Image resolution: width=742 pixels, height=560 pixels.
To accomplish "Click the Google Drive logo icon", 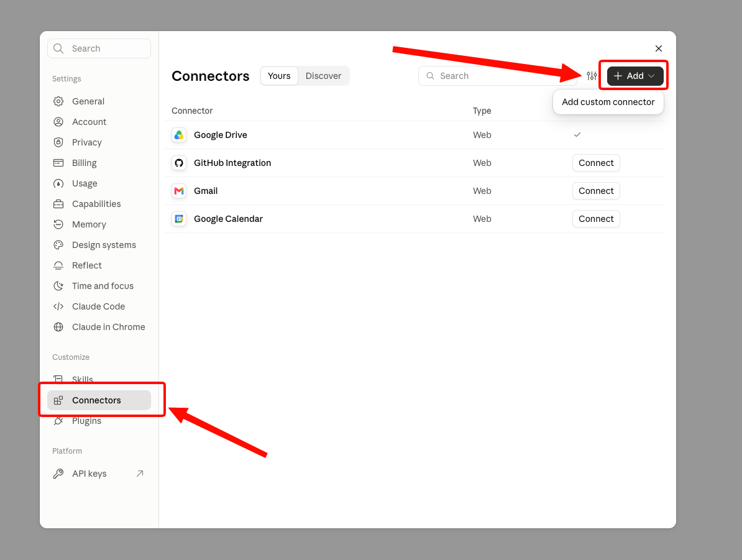I will pyautogui.click(x=179, y=135).
